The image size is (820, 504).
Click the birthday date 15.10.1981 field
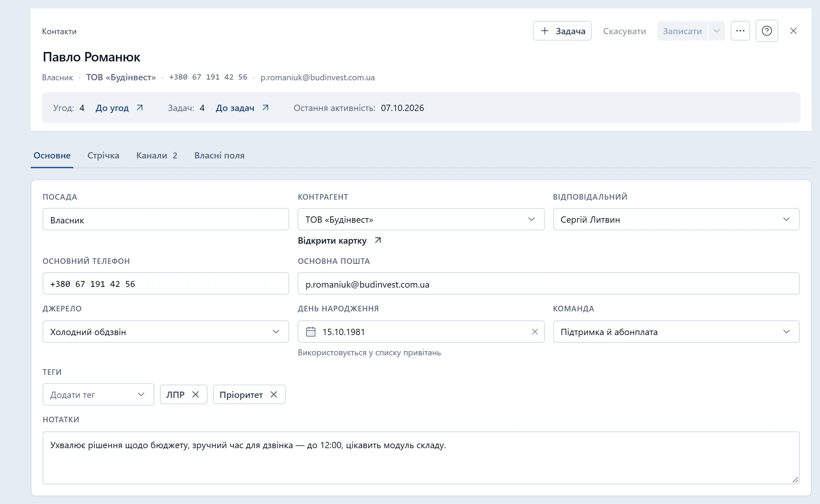421,332
